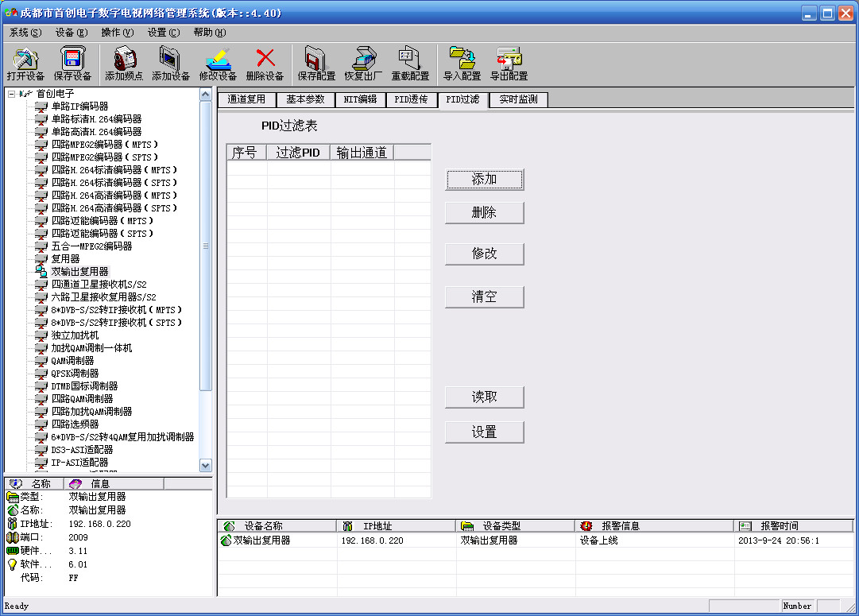Select 四通道卫星接收机S/S2 in the tree
Image resolution: width=859 pixels, height=616 pixels.
(99, 285)
